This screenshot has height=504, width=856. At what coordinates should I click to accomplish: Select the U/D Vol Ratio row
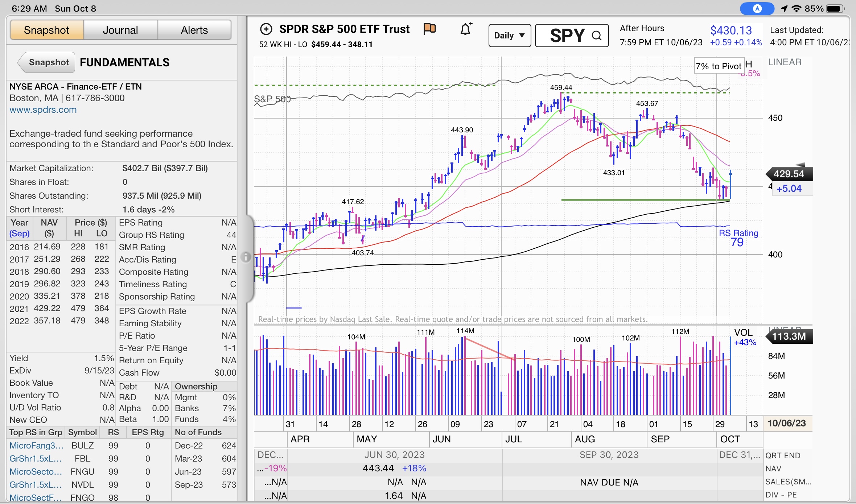click(x=62, y=408)
